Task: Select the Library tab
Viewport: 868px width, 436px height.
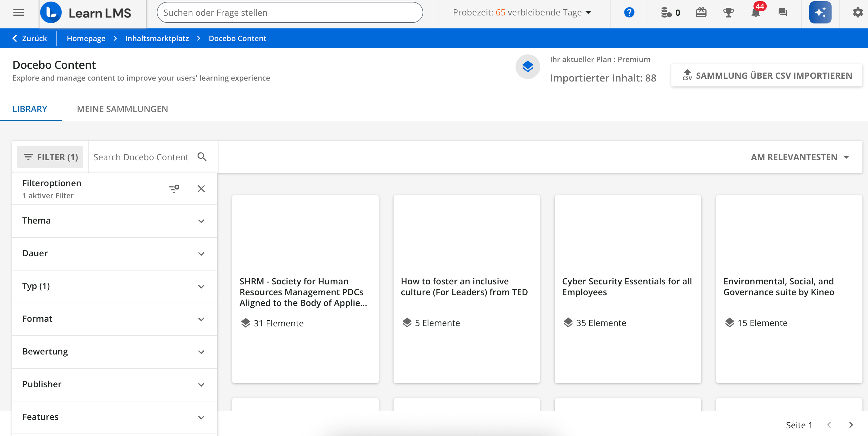Action: (30, 109)
